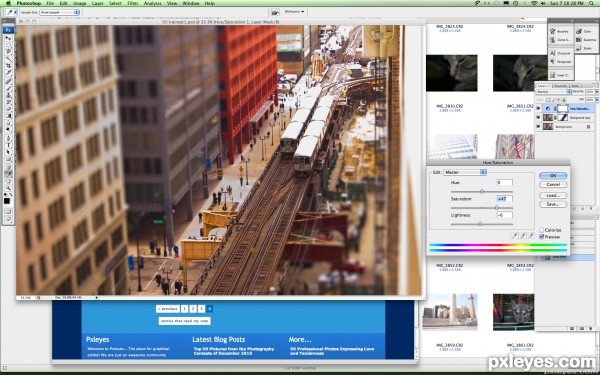This screenshot has width=600, height=375.
Task: Click add-to-sample eyedropper in Hue/Saturation dialog
Action: point(523,236)
